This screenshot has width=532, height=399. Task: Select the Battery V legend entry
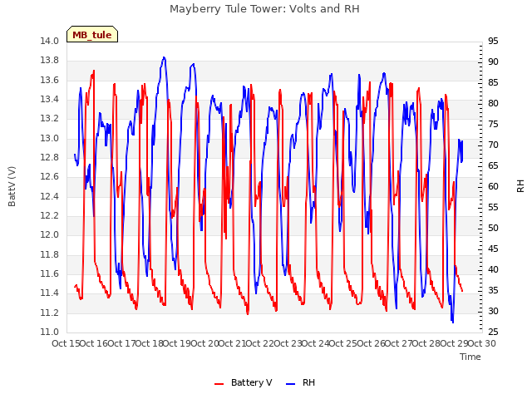[x=243, y=382]
